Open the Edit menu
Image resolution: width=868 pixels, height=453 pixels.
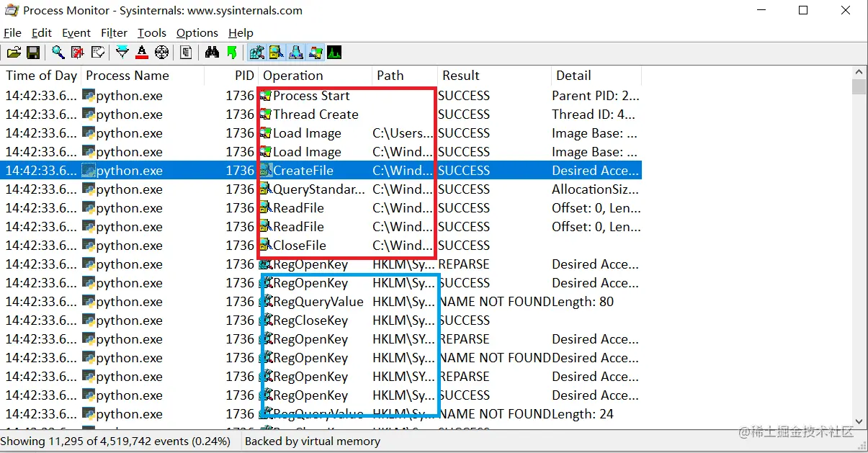pyautogui.click(x=42, y=32)
